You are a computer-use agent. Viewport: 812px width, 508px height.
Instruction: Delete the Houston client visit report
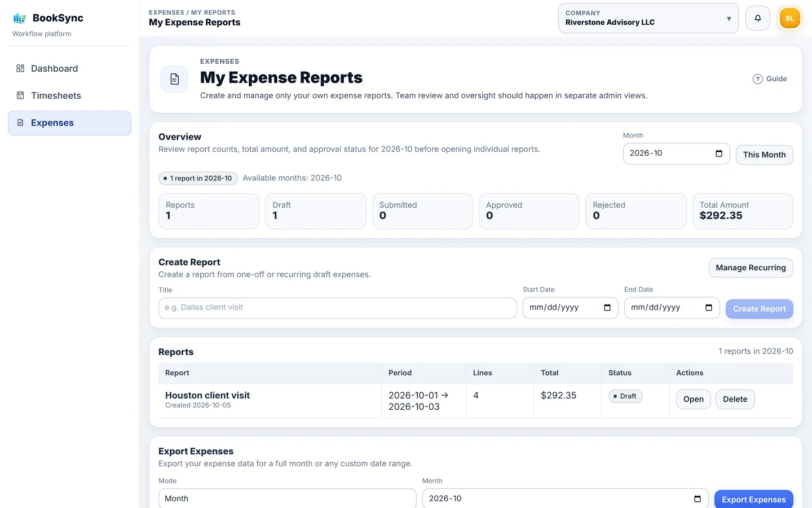pyautogui.click(x=735, y=399)
